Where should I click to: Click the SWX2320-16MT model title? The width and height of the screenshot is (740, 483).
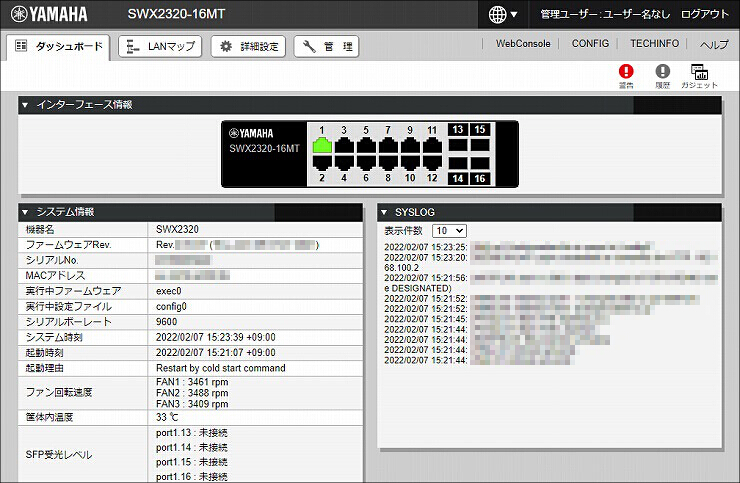(176, 14)
